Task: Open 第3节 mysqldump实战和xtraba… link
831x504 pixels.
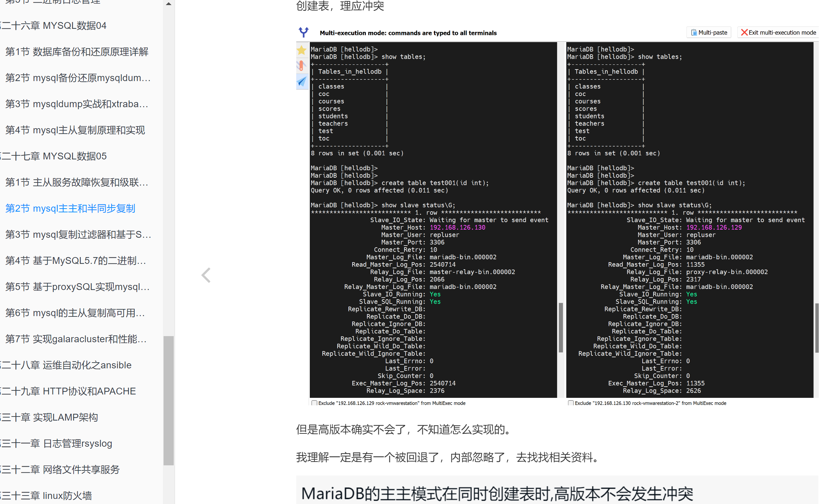Action: [77, 104]
